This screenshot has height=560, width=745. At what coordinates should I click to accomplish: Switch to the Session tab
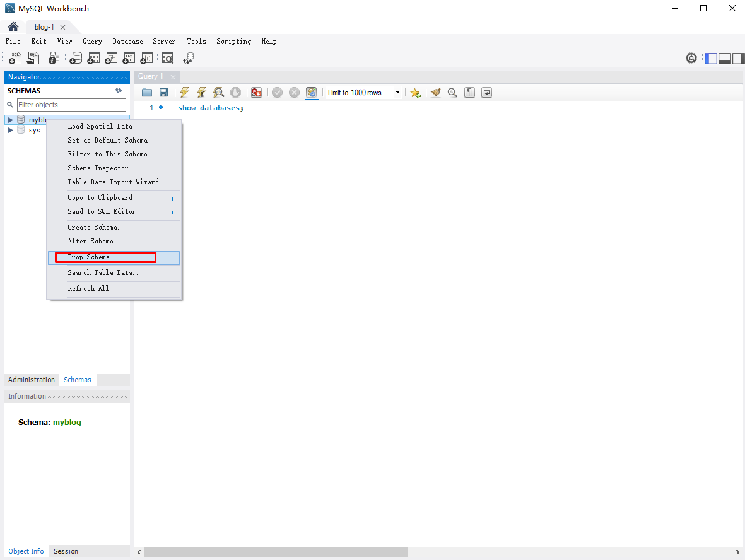[x=66, y=551]
